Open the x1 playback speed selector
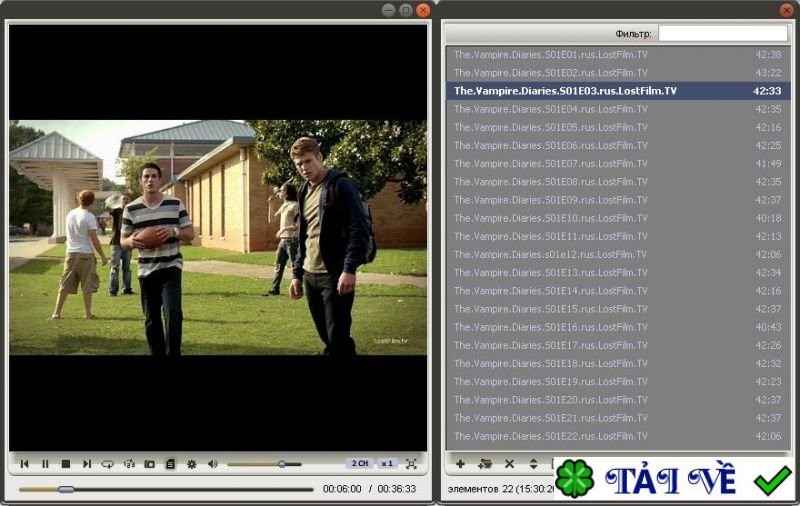The width and height of the screenshot is (800, 506). (387, 464)
